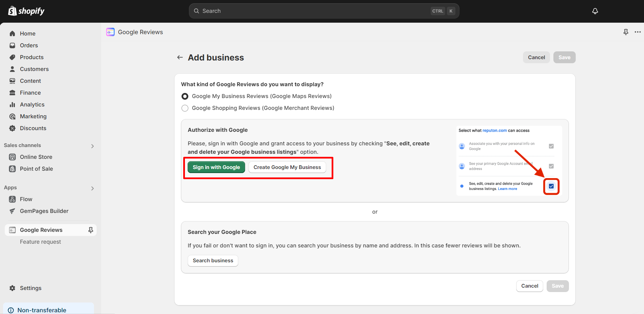Click the Customers sidebar icon
This screenshot has width=644, height=314.
(12, 69)
